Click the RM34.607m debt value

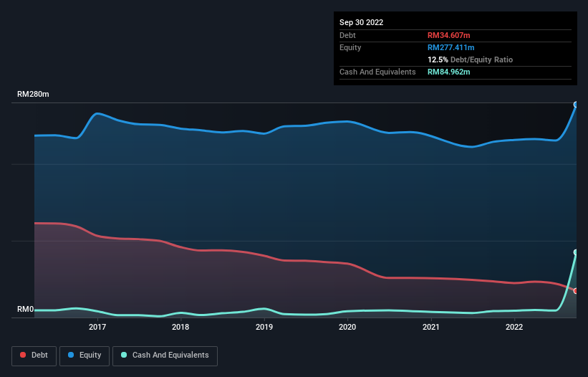click(448, 35)
